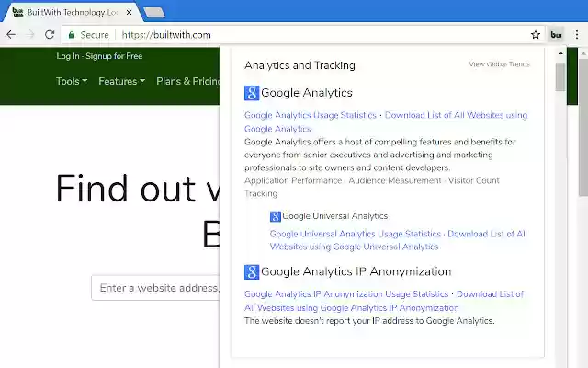Click the browser back arrow

11,35
